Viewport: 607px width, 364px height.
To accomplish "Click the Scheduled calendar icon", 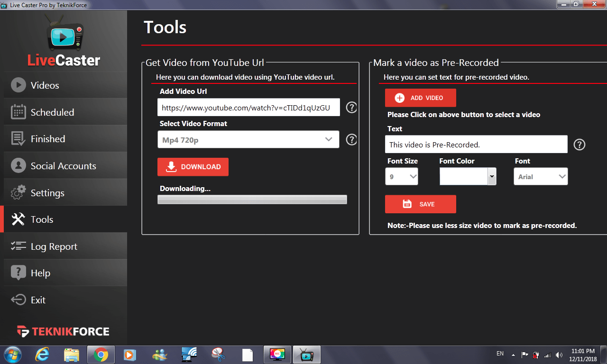I will [x=18, y=112].
